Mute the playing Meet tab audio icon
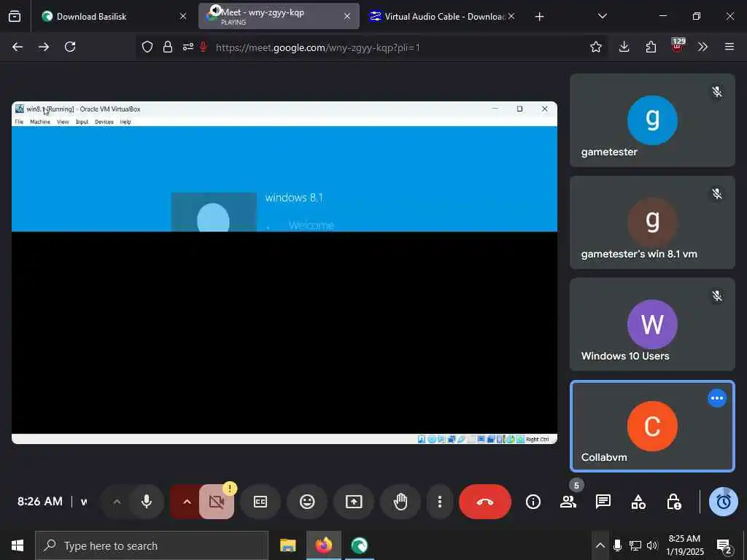The width and height of the screenshot is (747, 560). coord(215,10)
